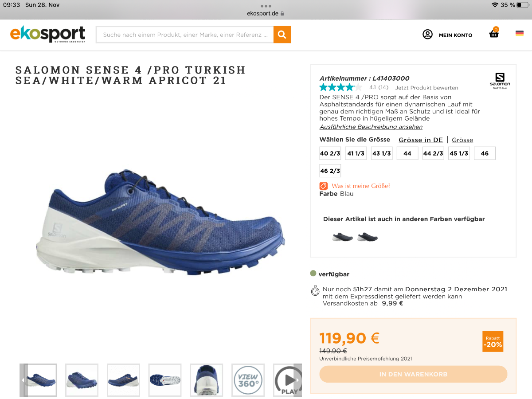Pick the first alternate color shoe
Screen dimensions: 532x399
point(343,237)
